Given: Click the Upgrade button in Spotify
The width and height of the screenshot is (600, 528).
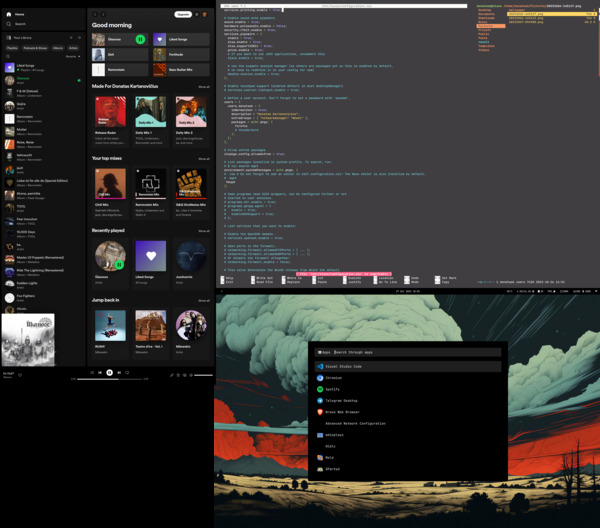Looking at the screenshot, I should coord(183,14).
